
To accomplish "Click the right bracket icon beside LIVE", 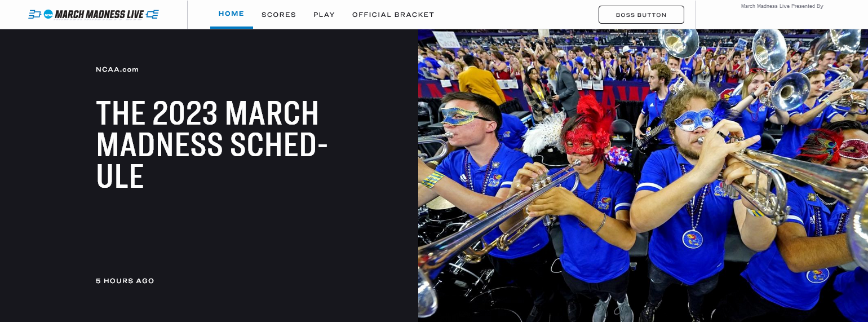I will pos(152,14).
